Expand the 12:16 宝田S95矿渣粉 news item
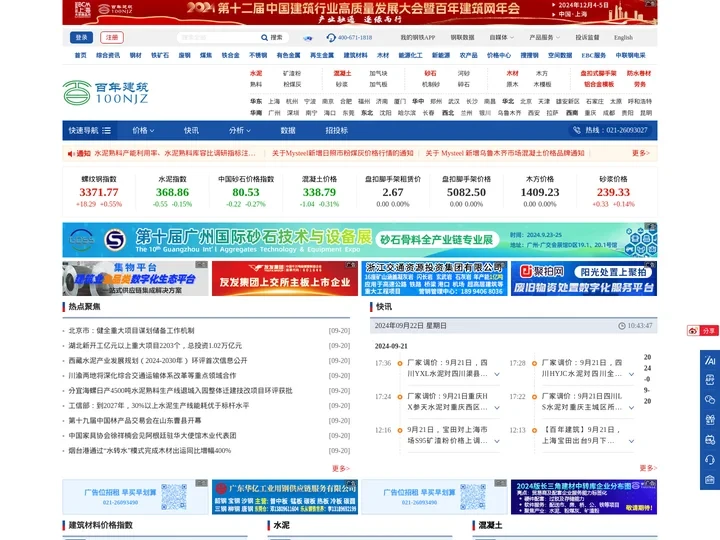720x540 pixels. click(x=497, y=441)
